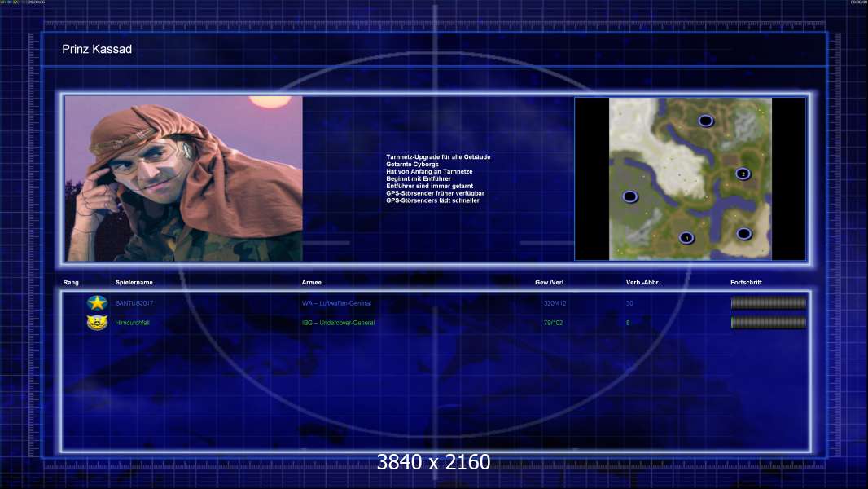The height and width of the screenshot is (489, 868).
Task: Click the Verb.-Abbr. column header
Action: pos(643,283)
